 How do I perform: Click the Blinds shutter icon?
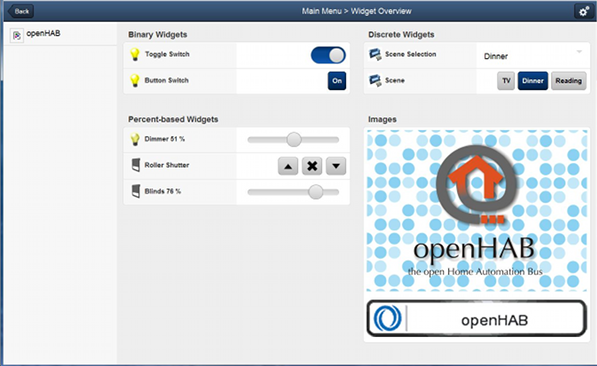click(x=136, y=191)
